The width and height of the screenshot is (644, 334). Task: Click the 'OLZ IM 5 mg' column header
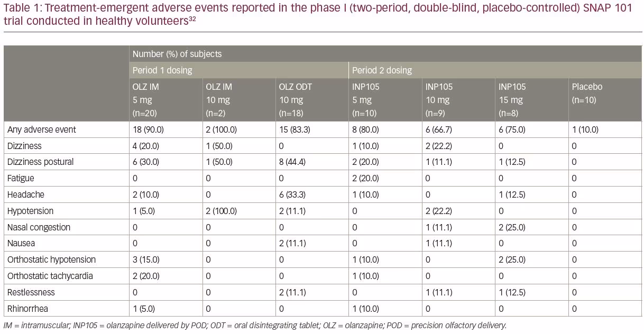click(x=145, y=100)
